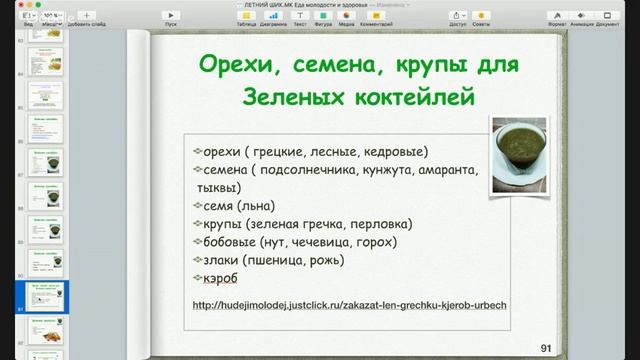Click bullet 'семя (льна)'
The height and width of the screenshot is (360, 640).
(x=239, y=206)
